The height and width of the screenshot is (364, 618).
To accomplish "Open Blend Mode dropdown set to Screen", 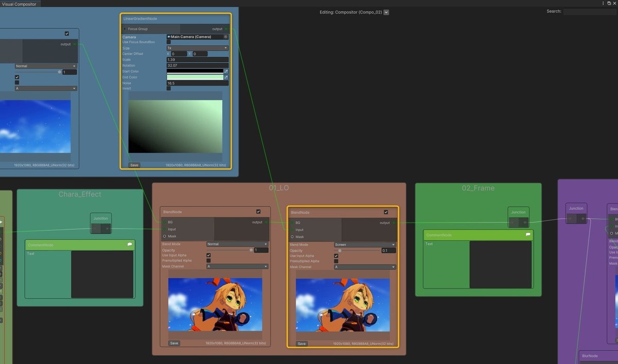I will click(x=365, y=245).
